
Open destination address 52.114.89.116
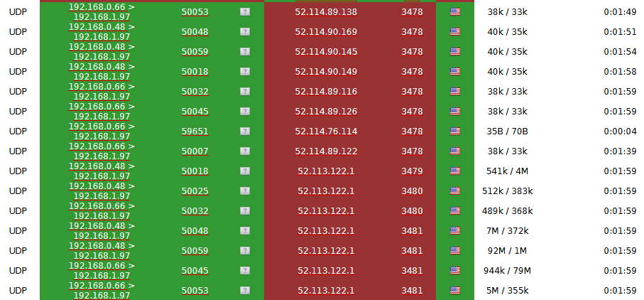coord(326,92)
